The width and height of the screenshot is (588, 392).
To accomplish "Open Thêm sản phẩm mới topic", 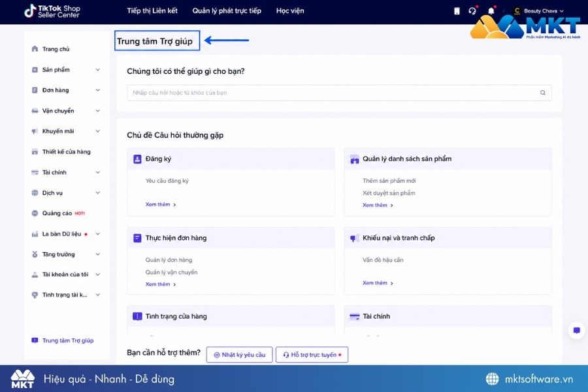I will click(x=389, y=181).
